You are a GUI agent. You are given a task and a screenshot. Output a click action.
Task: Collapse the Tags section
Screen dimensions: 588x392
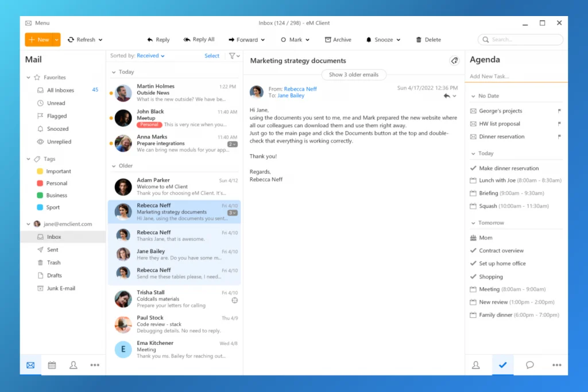click(x=29, y=159)
